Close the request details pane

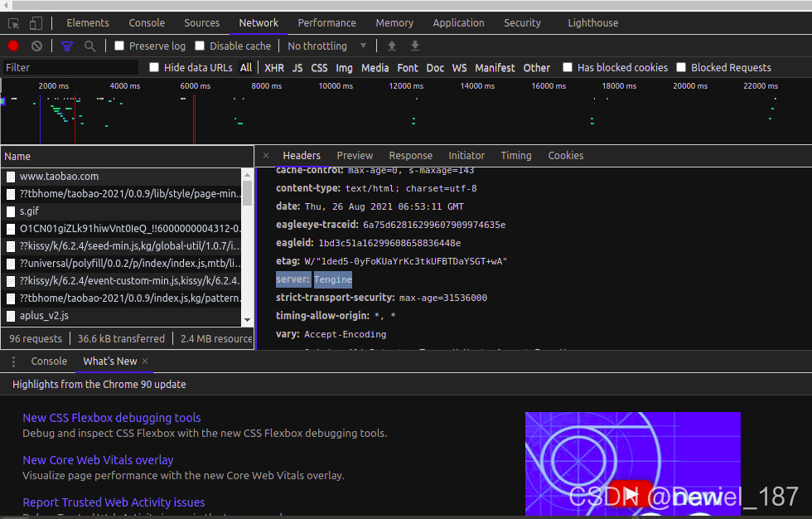[266, 155]
